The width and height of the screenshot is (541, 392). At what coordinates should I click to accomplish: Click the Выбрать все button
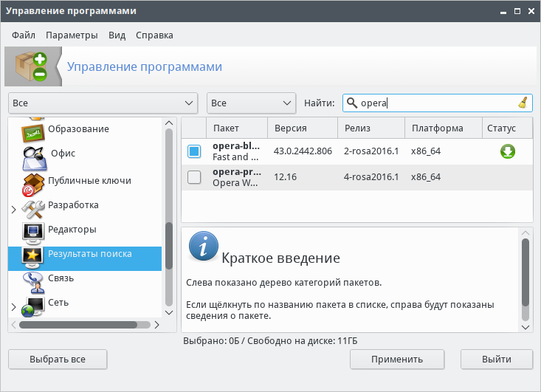coord(58,360)
